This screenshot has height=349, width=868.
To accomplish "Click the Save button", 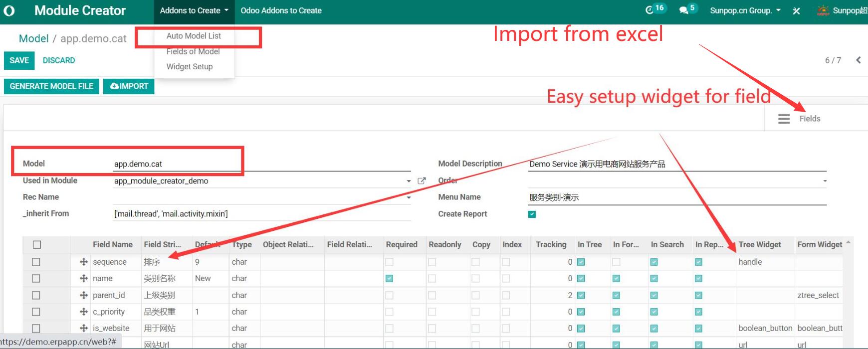I will [19, 60].
